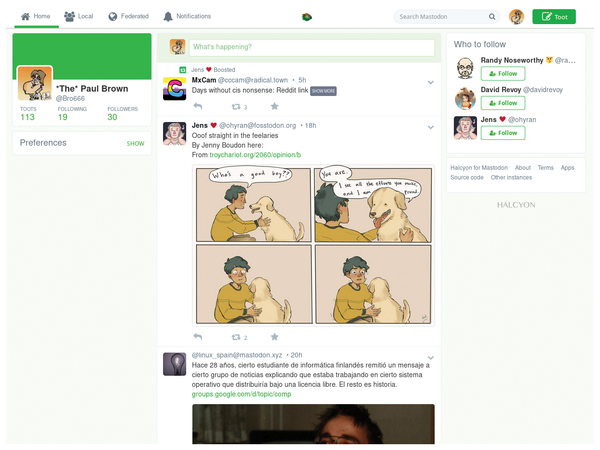Switch to the Federated timeline tab

pos(129,16)
